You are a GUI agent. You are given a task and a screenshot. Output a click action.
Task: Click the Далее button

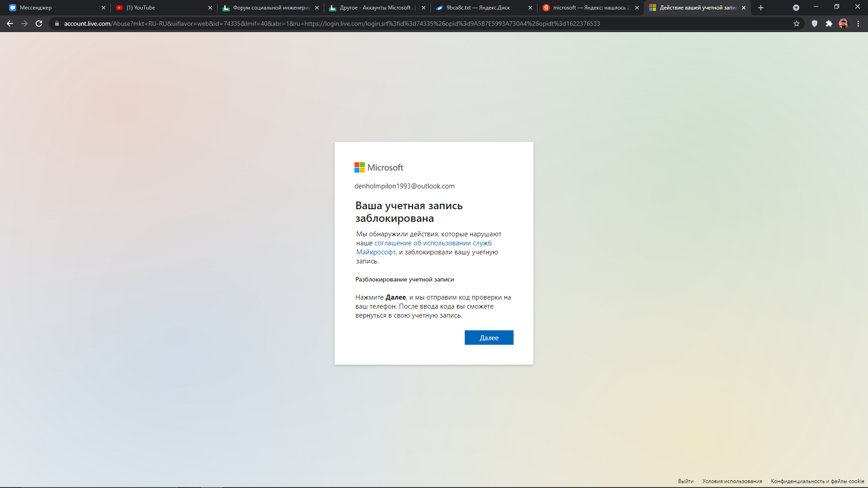[x=489, y=338]
